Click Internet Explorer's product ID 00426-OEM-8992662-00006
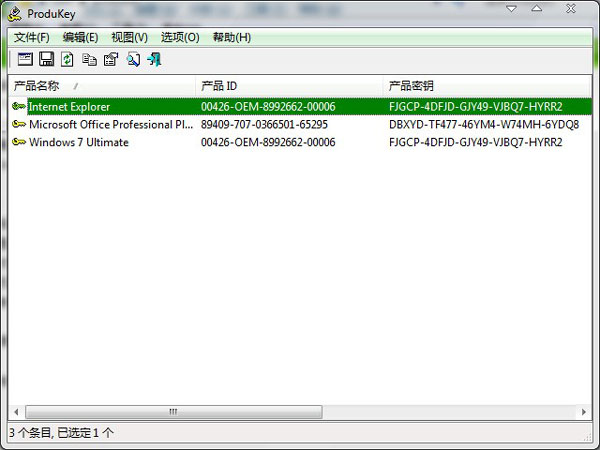The width and height of the screenshot is (600, 450). [268, 106]
